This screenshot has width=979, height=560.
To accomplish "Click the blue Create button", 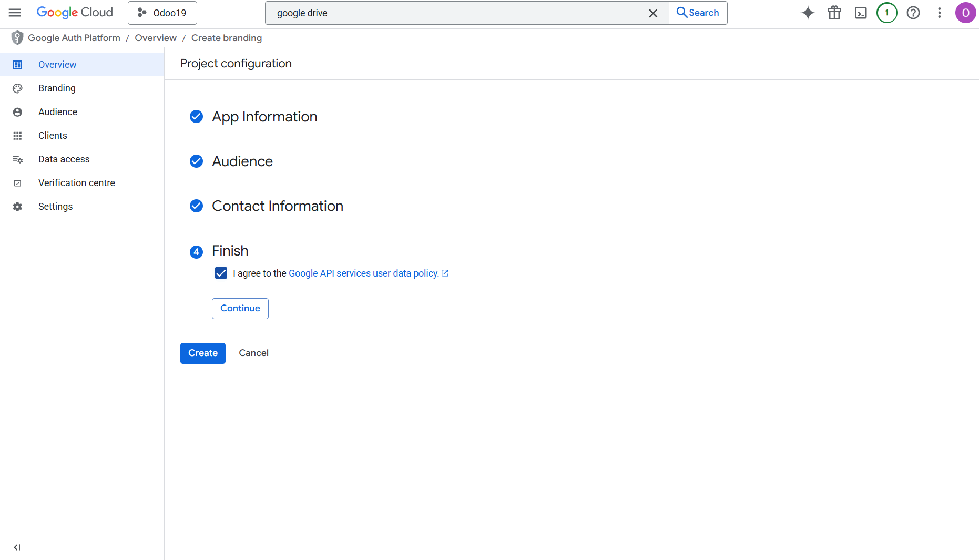I will coord(202,353).
